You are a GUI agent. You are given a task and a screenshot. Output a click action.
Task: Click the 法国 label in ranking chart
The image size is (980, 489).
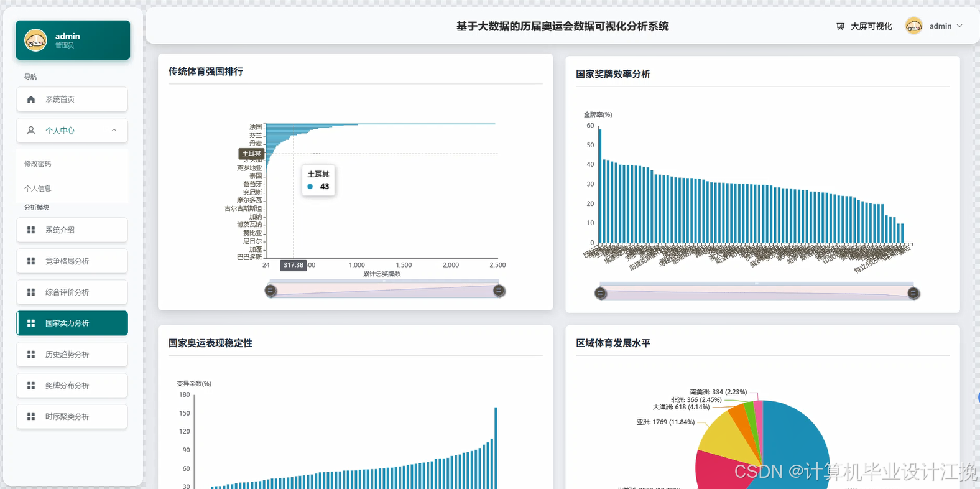(x=256, y=127)
